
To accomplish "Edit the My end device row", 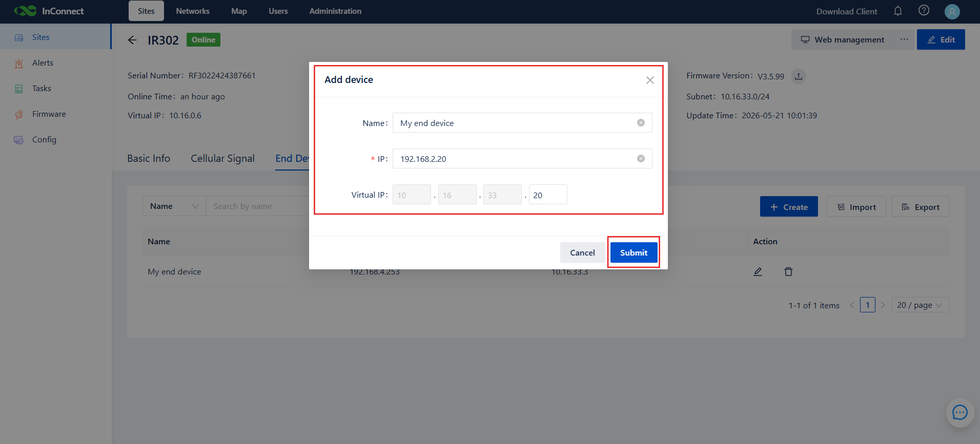I will tap(758, 271).
